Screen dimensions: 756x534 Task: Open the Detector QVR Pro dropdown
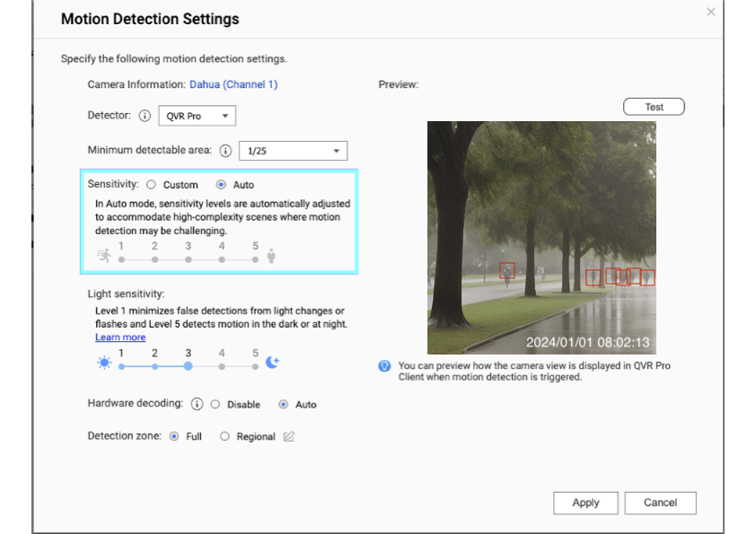click(197, 116)
